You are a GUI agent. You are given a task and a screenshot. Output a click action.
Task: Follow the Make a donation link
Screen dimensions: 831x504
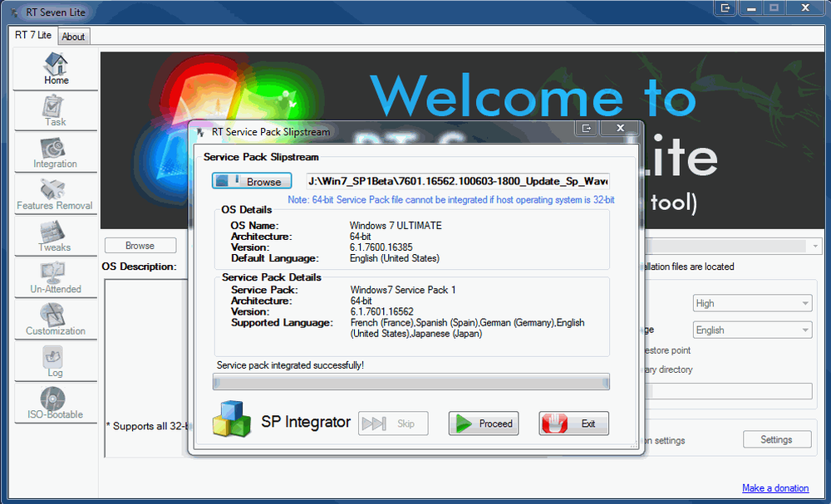774,488
